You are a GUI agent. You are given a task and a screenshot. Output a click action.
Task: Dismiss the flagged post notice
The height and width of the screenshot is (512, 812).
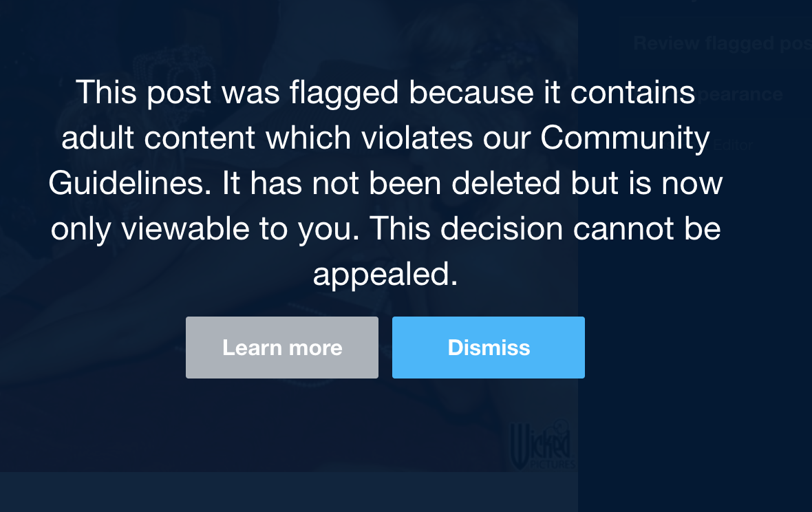coord(489,348)
